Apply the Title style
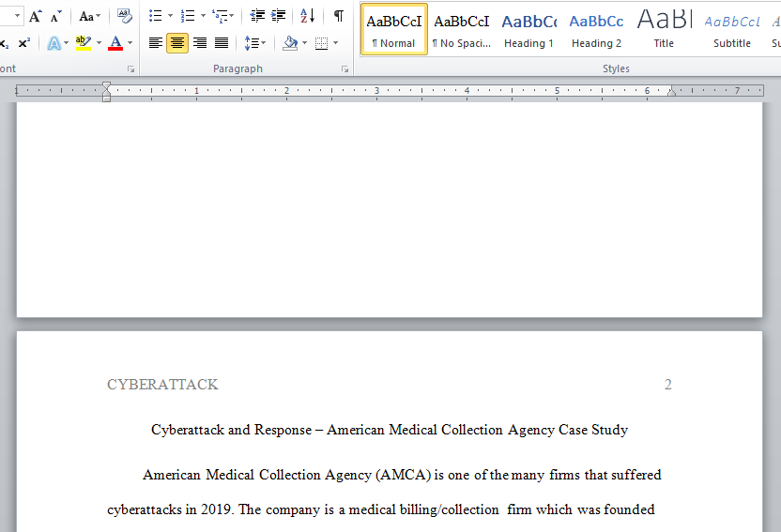 [664, 29]
